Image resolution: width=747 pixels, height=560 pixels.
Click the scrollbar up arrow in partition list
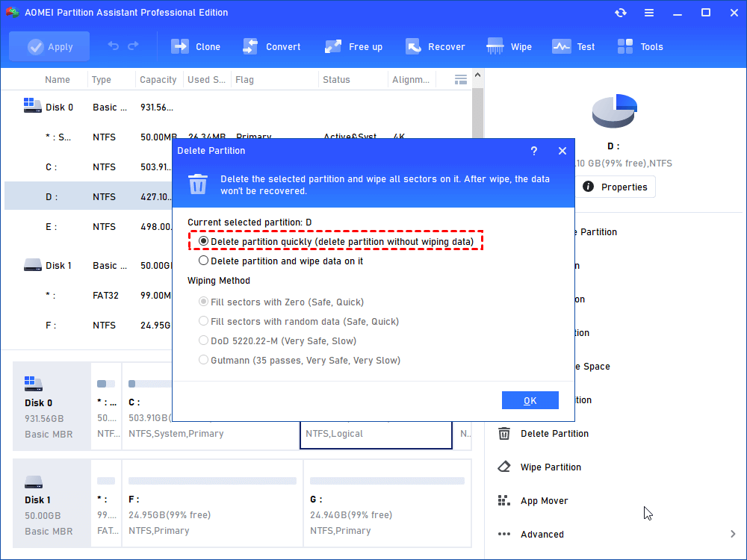[x=477, y=75]
